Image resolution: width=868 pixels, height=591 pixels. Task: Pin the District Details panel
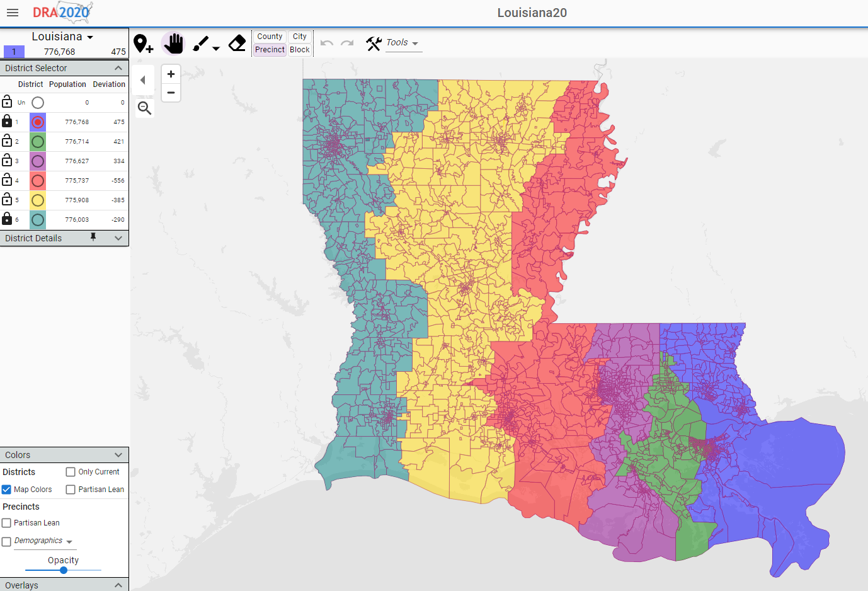click(93, 237)
